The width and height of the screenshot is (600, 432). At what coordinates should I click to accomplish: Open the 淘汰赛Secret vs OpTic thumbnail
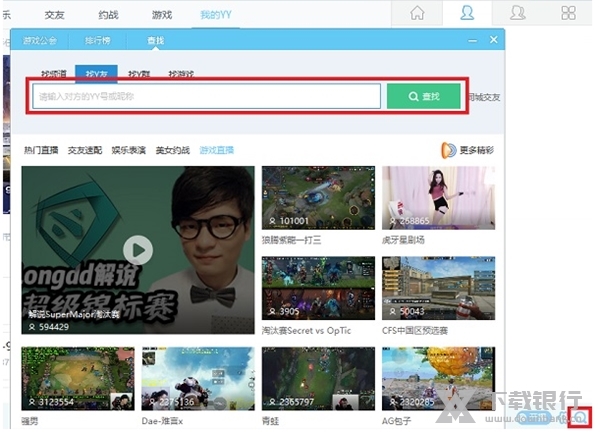tap(318, 288)
